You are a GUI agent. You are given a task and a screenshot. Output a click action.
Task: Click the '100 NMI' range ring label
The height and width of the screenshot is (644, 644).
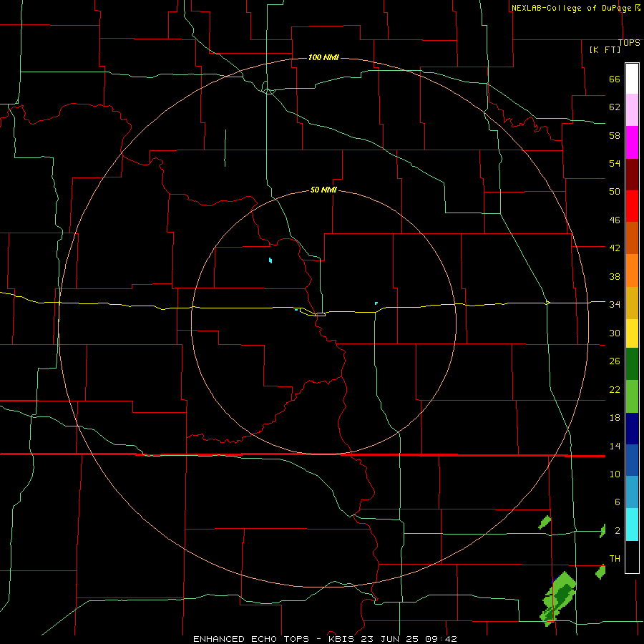click(323, 57)
